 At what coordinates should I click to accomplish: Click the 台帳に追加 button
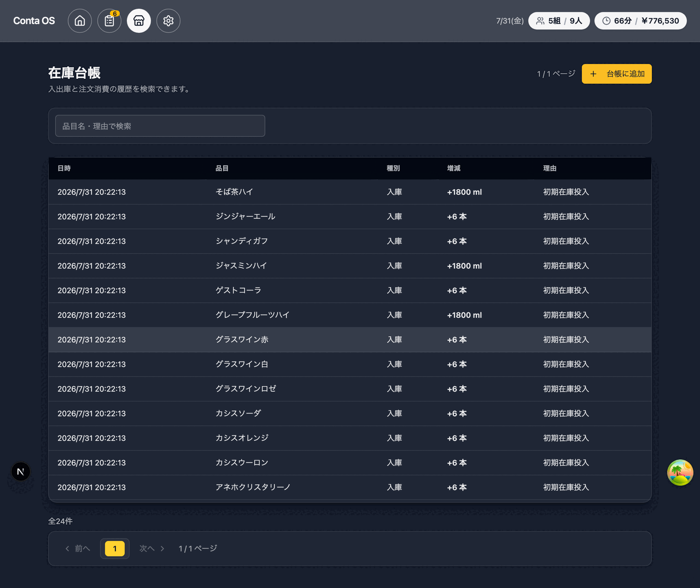tap(617, 74)
